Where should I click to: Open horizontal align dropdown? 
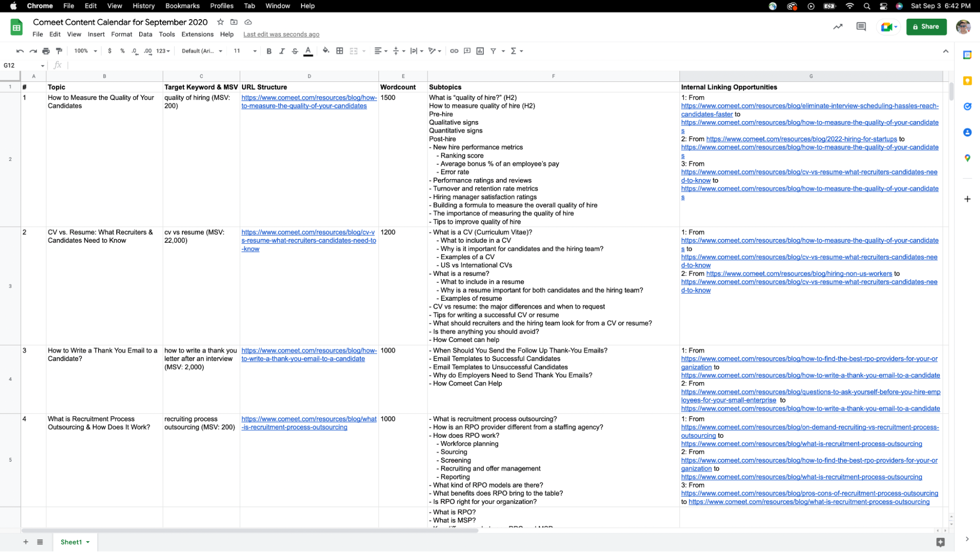coord(380,51)
